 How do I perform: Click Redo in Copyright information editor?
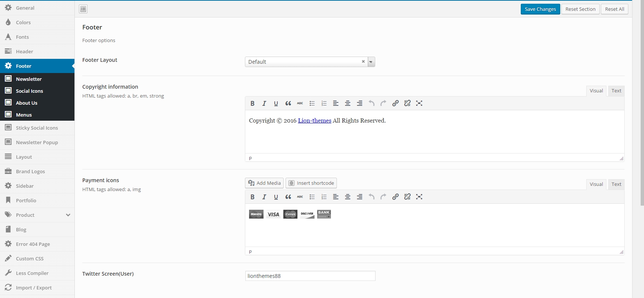383,103
